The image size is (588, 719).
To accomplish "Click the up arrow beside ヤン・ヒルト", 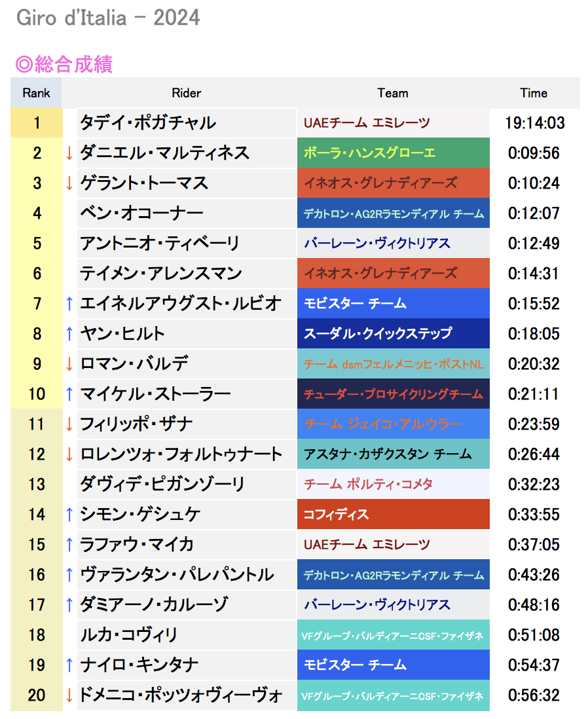I will [x=69, y=334].
